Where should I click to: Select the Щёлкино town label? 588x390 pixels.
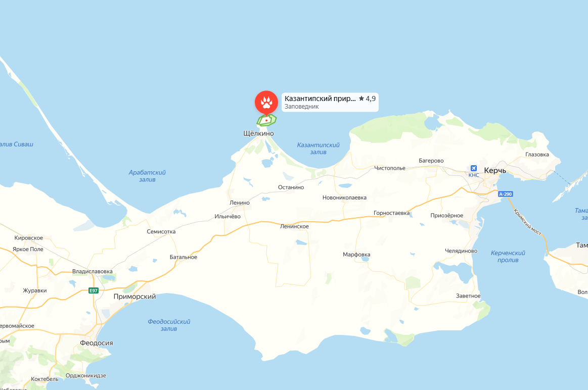point(258,133)
